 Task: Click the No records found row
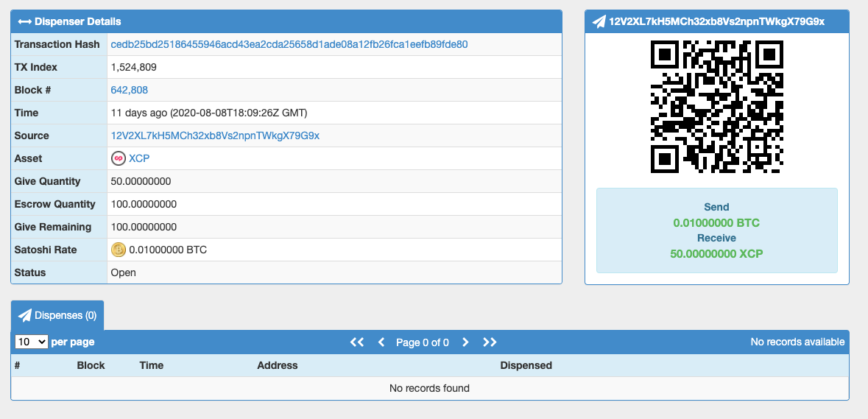[429, 388]
